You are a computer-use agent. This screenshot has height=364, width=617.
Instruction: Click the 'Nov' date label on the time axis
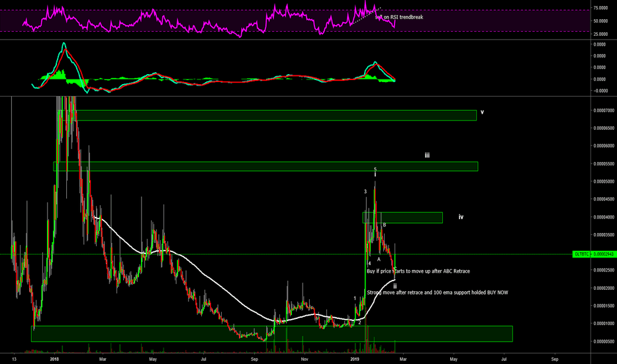coord(304,359)
